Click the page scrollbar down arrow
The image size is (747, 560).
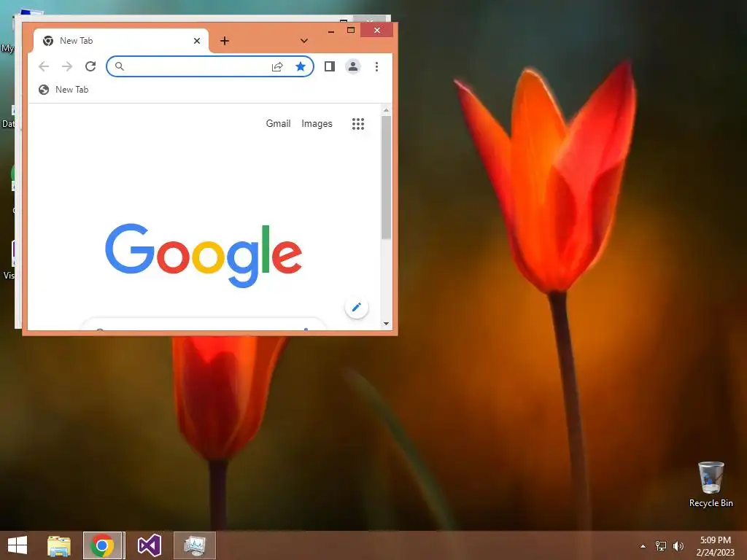click(x=386, y=324)
